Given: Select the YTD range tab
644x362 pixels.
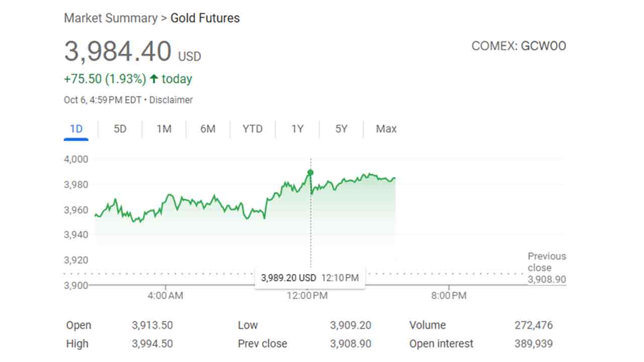Looking at the screenshot, I should [x=252, y=129].
